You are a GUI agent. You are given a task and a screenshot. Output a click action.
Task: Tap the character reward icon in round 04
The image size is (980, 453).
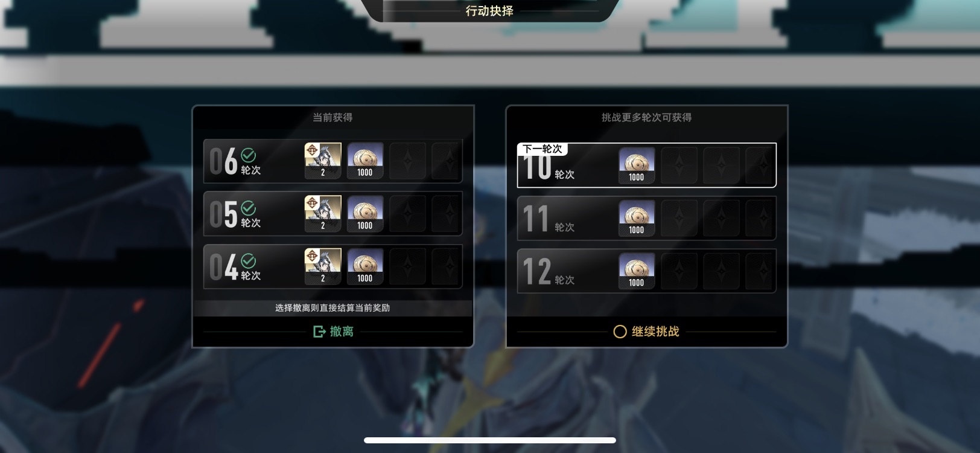323,266
